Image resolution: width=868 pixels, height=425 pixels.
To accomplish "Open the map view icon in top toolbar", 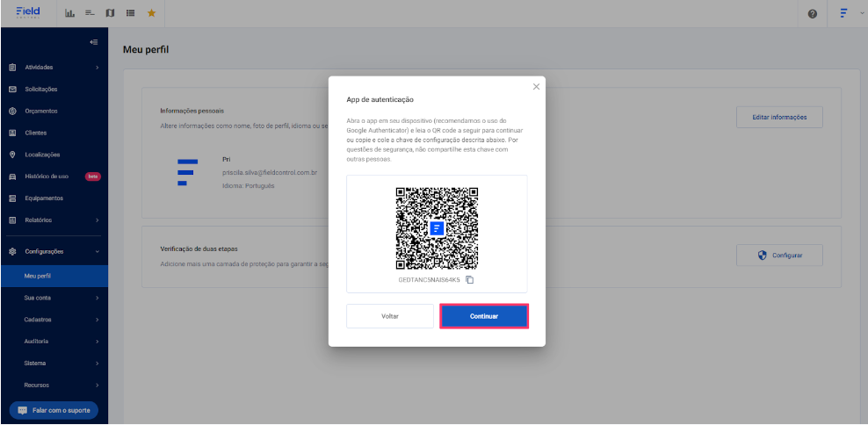I will click(110, 13).
